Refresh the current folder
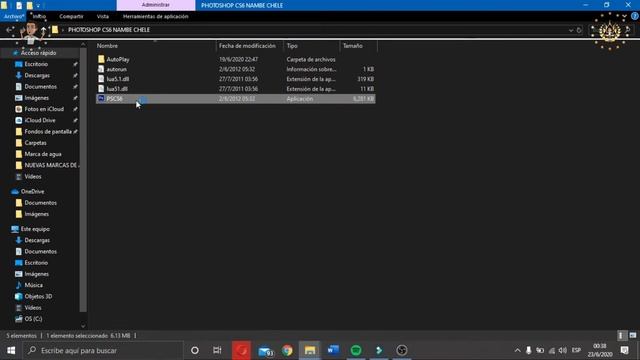The image size is (640, 360). tap(579, 30)
